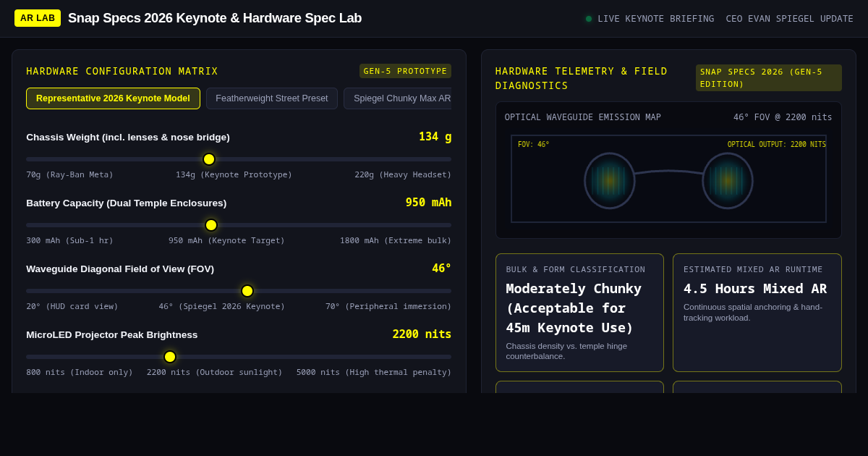Screen dimensions: 868x456
Task: Click the 46° FOV @ 2200 nits readout
Action: point(783,117)
